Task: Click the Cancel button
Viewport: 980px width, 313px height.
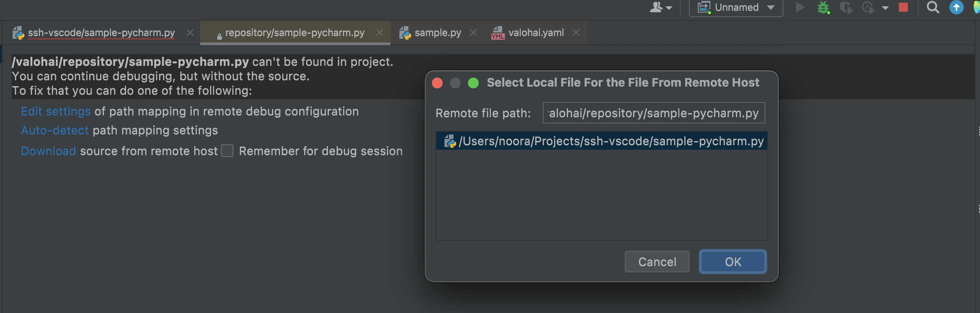Action: pos(657,262)
